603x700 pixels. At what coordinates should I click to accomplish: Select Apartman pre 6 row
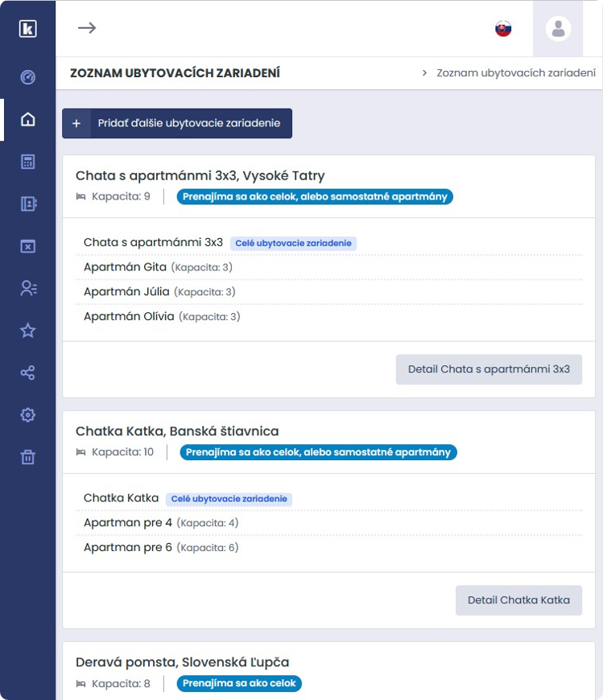328,547
